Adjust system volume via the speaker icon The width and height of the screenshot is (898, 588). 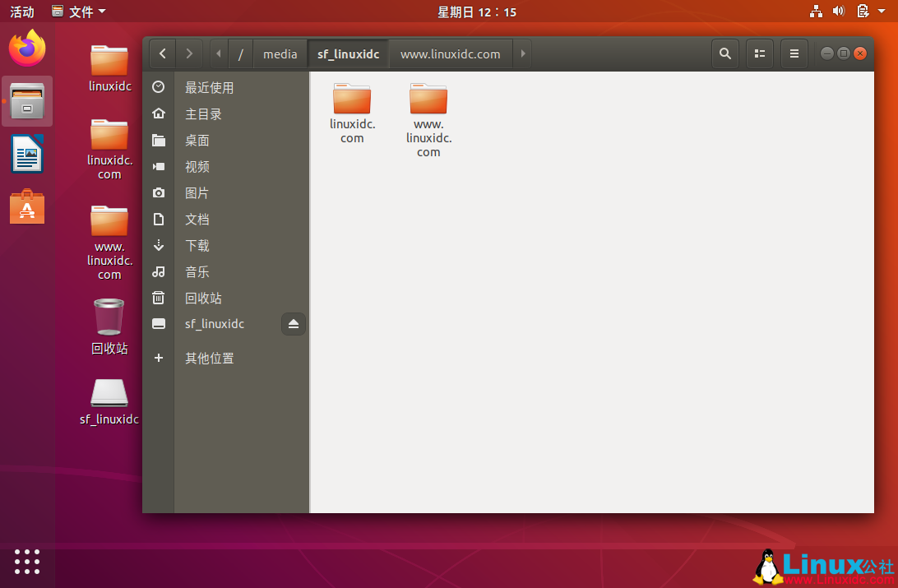tap(839, 12)
